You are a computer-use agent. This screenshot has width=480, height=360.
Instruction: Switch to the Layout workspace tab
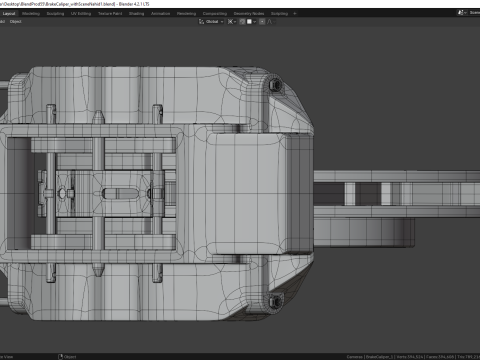click(x=9, y=13)
